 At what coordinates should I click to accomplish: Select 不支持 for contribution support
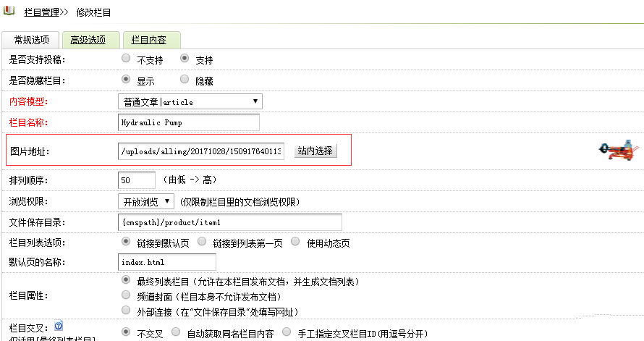click(x=127, y=59)
